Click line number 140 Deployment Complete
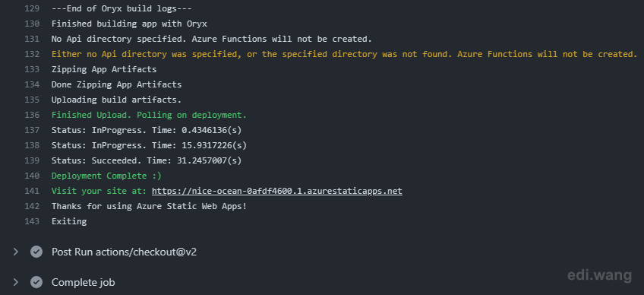 [32, 176]
